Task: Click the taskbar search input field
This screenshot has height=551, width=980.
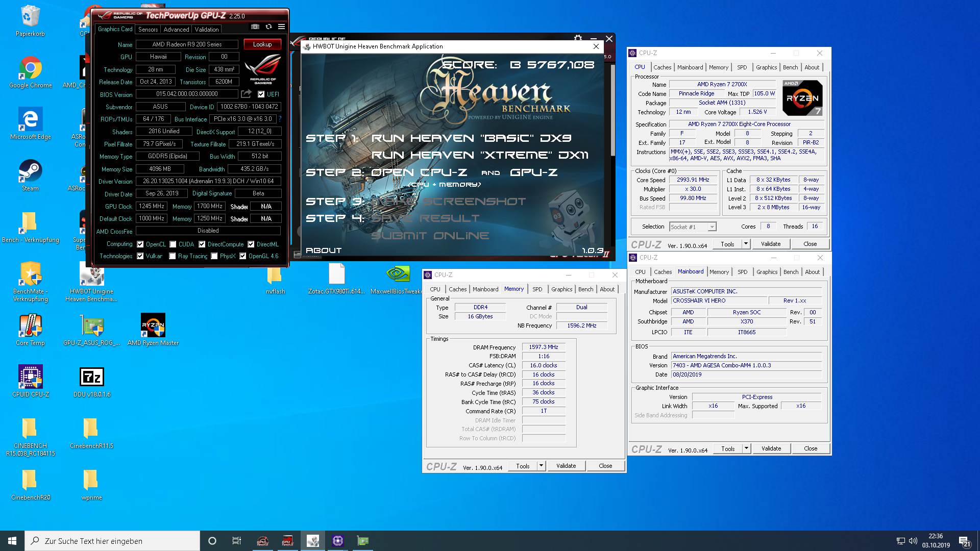Action: [112, 541]
